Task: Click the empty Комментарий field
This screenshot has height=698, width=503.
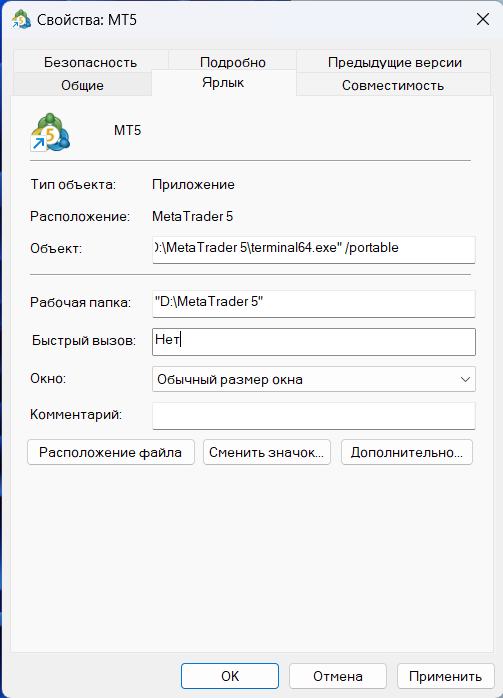Action: coord(314,416)
